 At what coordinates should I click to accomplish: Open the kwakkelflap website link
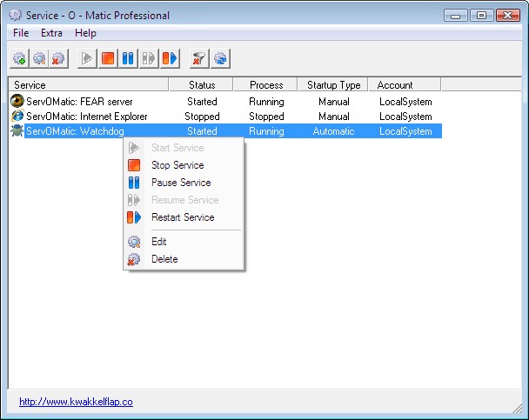point(76,402)
